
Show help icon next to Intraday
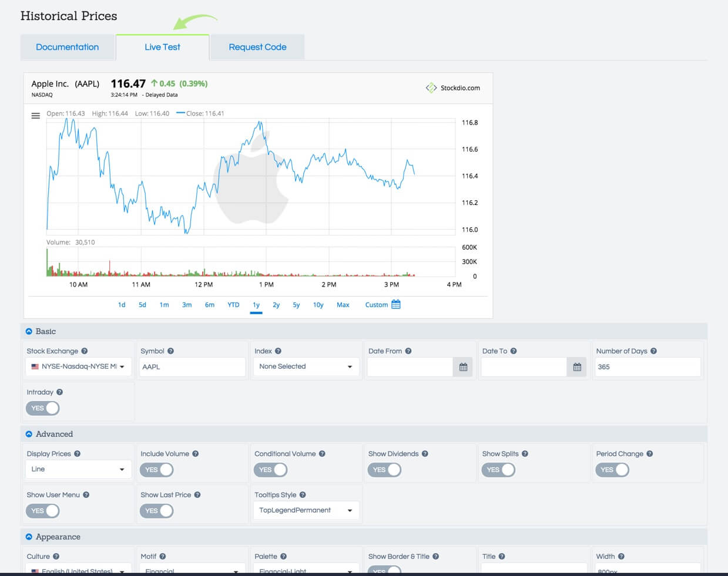pos(59,392)
